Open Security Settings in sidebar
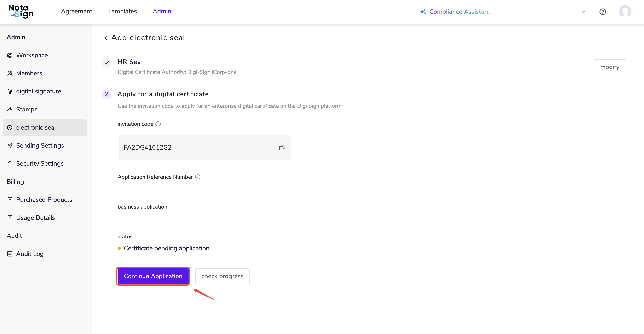Viewport: 644px width, 334px height. (40, 163)
